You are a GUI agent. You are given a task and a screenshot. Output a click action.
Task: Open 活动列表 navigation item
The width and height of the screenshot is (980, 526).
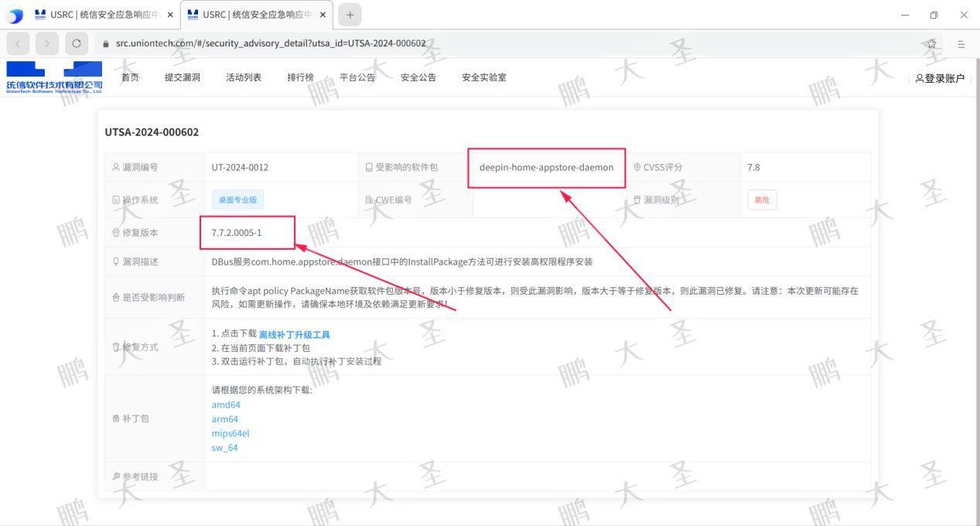point(244,77)
